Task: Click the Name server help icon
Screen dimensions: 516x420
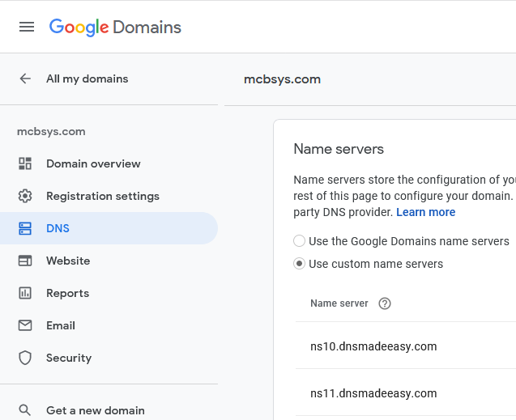Action: coord(385,303)
